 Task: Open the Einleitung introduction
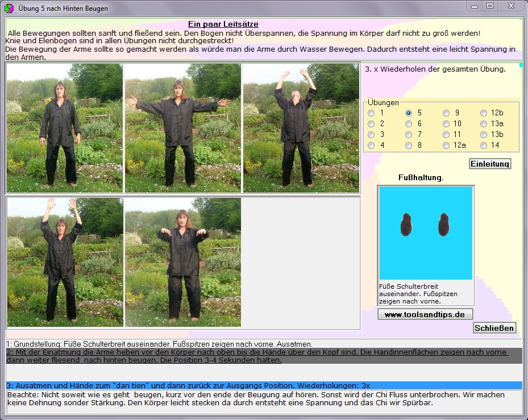coord(489,164)
